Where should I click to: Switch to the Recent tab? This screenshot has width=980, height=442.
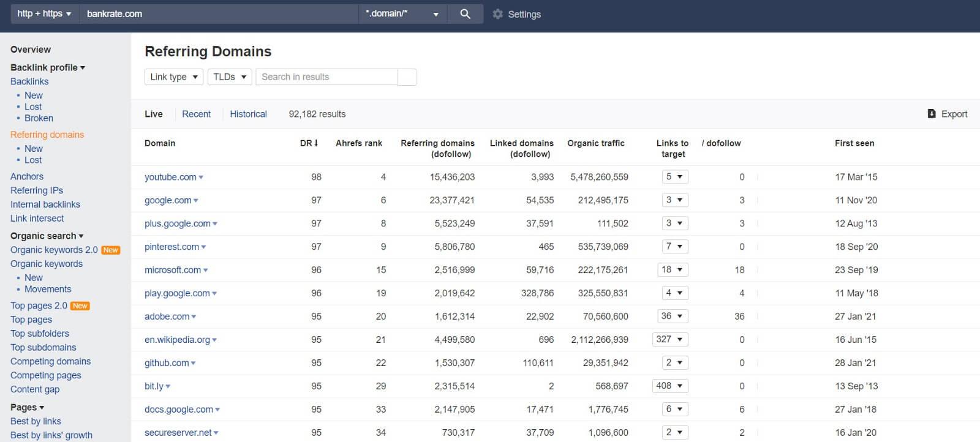click(196, 114)
